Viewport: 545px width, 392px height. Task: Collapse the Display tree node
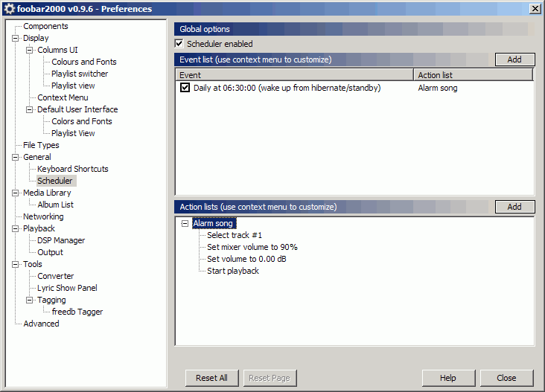point(16,38)
